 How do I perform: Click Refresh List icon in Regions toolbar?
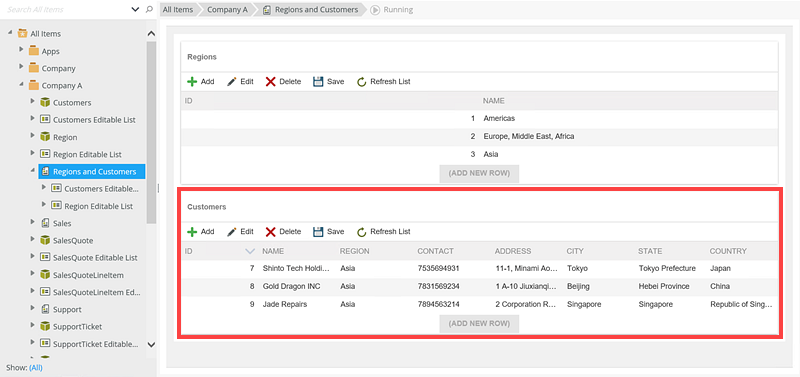(x=362, y=82)
